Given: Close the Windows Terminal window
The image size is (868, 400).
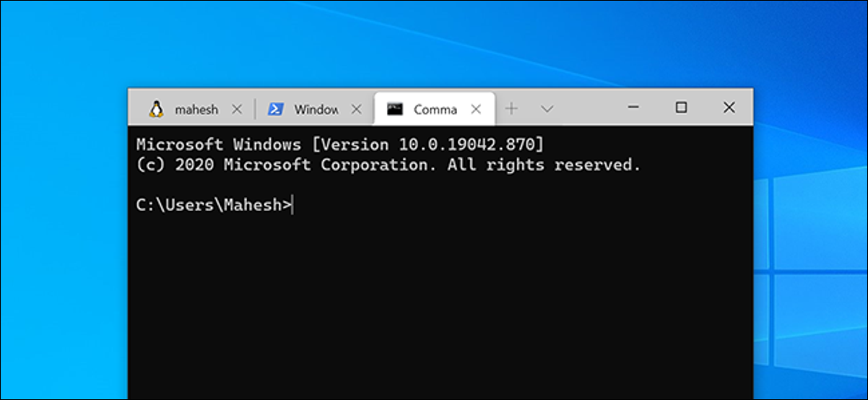Looking at the screenshot, I should (729, 108).
